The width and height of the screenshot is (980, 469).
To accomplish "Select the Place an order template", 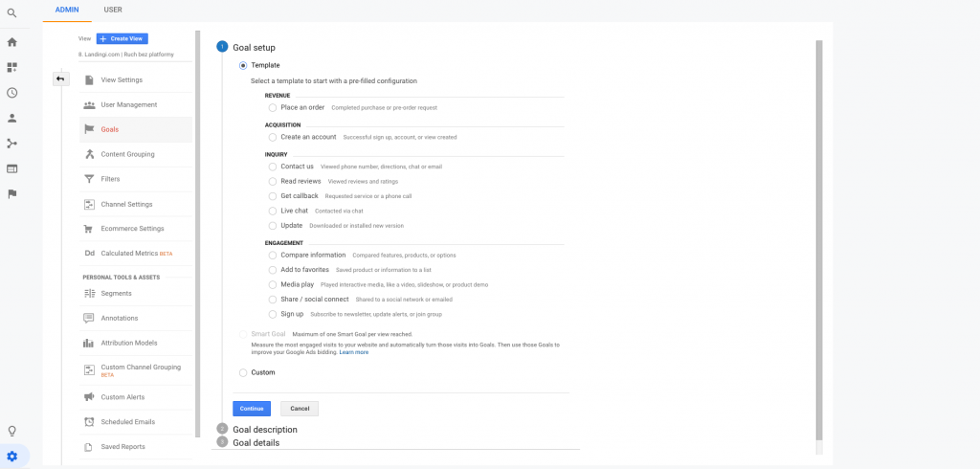I will [x=273, y=107].
